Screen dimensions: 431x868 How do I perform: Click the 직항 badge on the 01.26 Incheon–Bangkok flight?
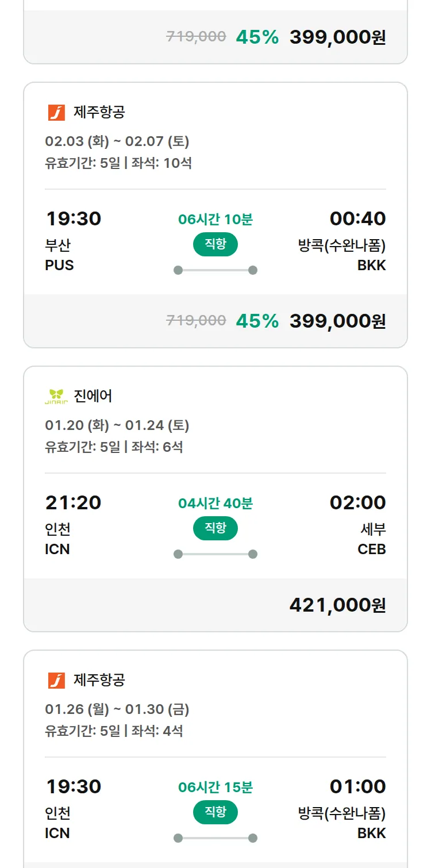[x=215, y=812]
